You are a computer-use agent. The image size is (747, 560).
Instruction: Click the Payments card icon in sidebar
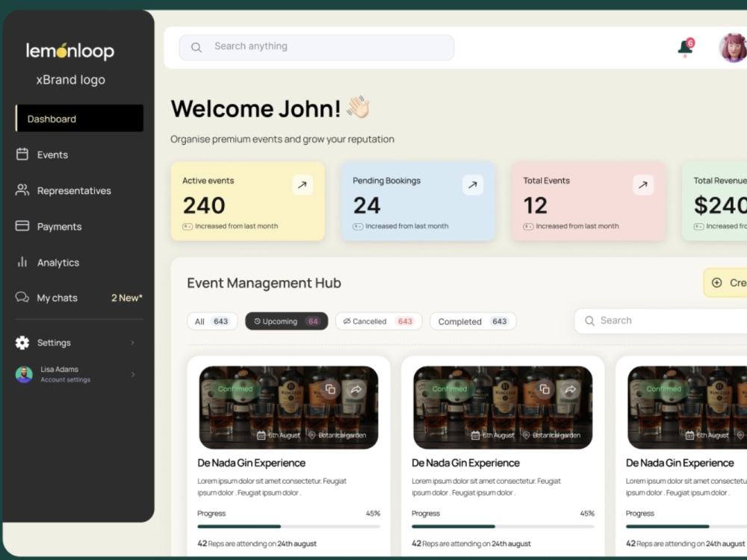point(22,225)
